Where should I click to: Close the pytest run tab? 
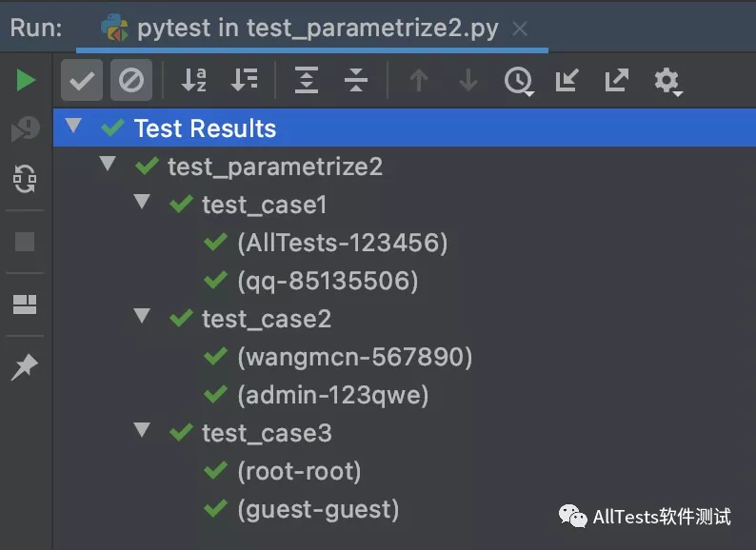[520, 29]
